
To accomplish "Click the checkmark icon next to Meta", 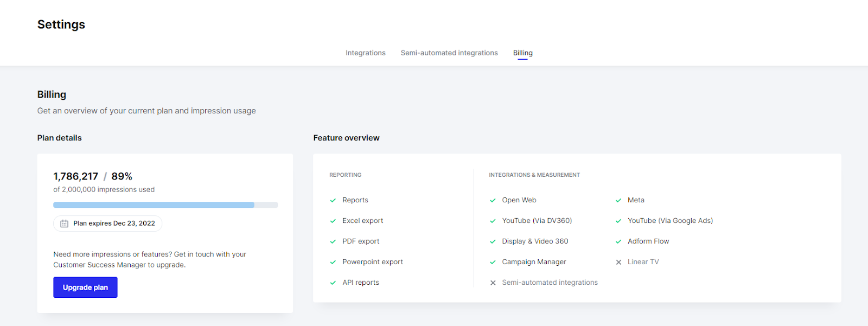I will pyautogui.click(x=618, y=200).
